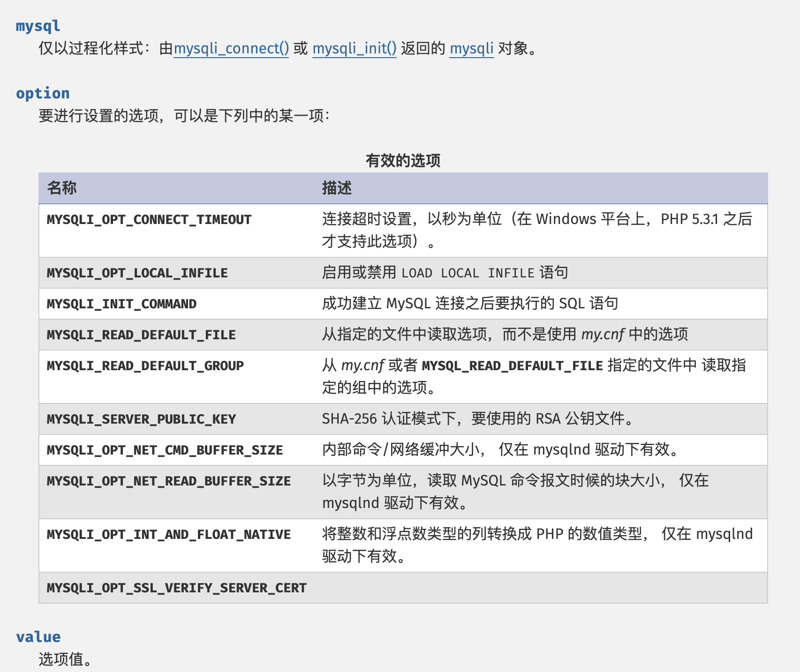
Task: Select MYSQLI_READ_DEFAULT_FILE in name column
Action: coord(141,335)
